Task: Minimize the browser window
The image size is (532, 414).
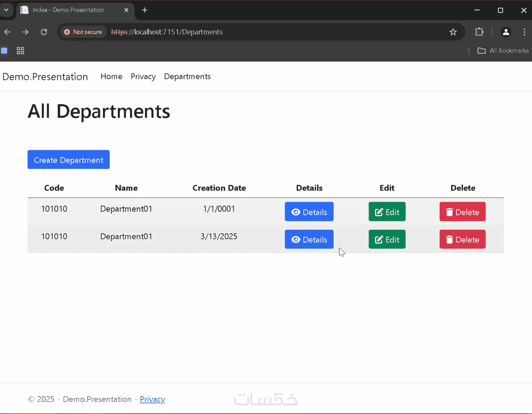Action: pos(477,10)
